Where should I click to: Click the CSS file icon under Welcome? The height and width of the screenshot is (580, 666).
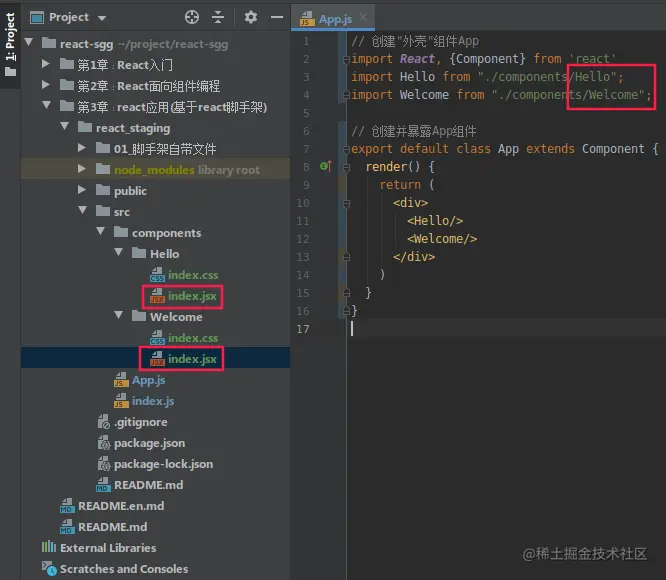click(x=157, y=338)
